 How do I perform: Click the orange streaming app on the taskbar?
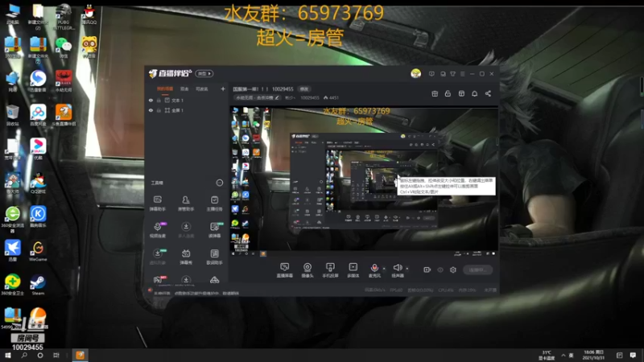80,355
